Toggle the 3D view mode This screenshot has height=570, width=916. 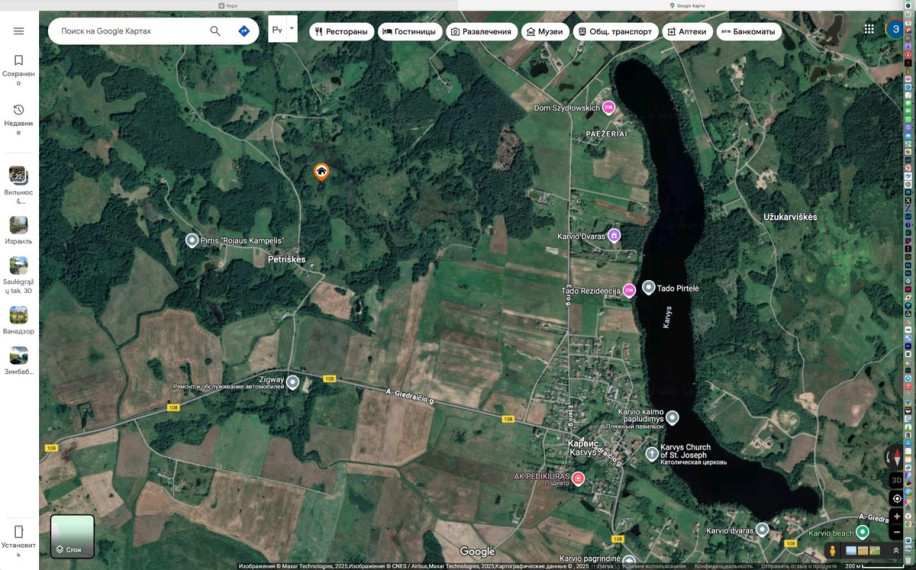897,480
